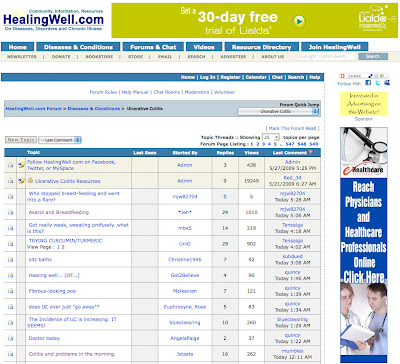The image size is (400, 364).
Task: Open user profile Christine1946
Action: click(x=185, y=259)
